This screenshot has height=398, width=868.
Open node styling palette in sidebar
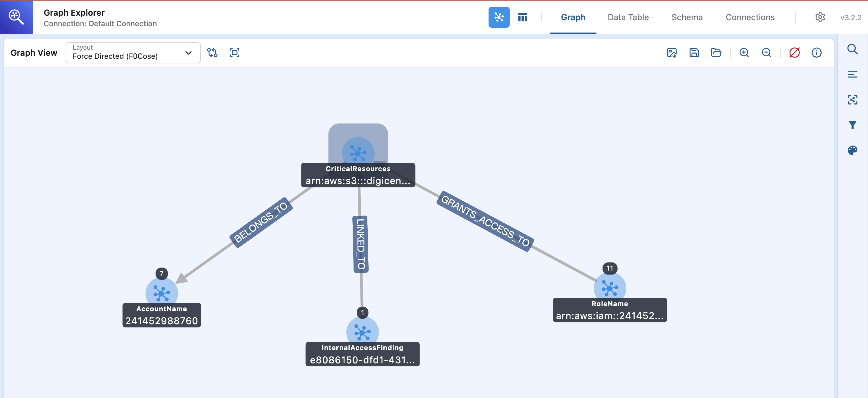tap(853, 150)
